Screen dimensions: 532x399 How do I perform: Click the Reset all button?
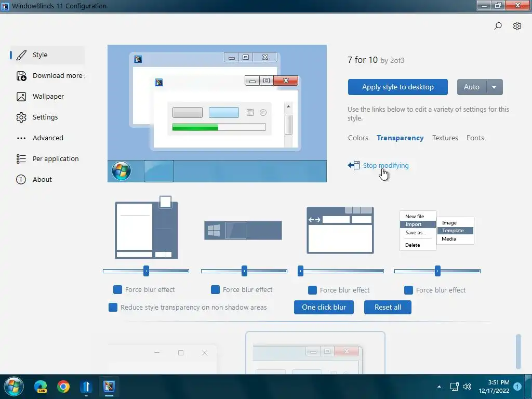point(388,308)
